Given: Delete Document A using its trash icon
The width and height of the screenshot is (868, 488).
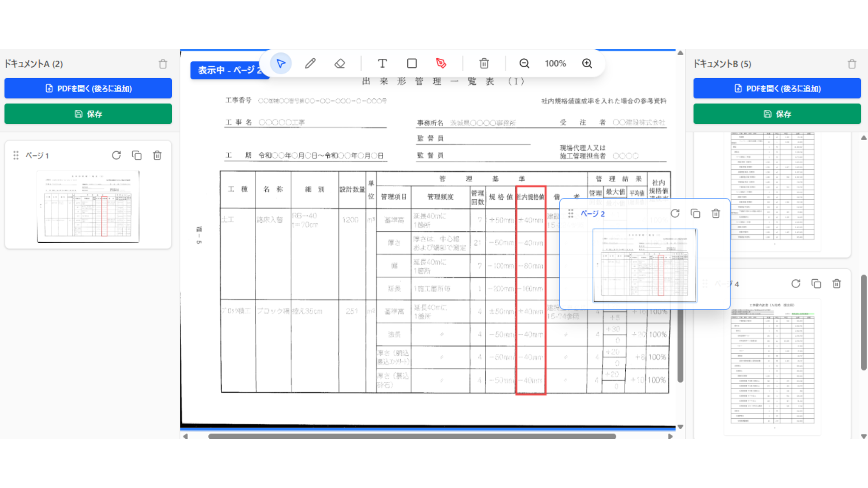Looking at the screenshot, I should (163, 64).
